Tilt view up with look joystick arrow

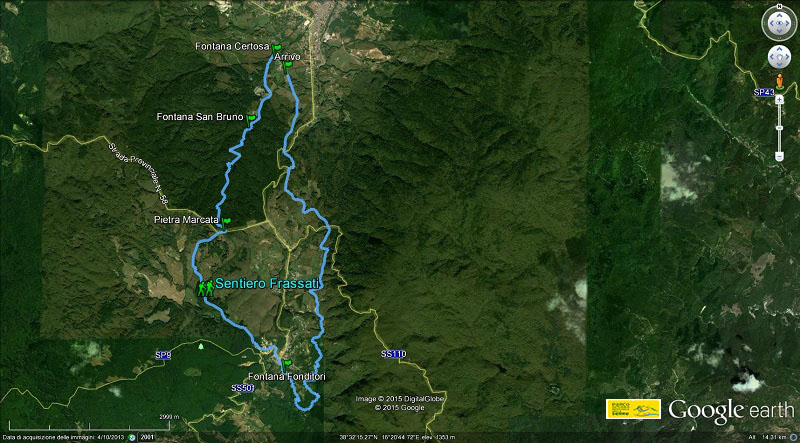(x=779, y=13)
